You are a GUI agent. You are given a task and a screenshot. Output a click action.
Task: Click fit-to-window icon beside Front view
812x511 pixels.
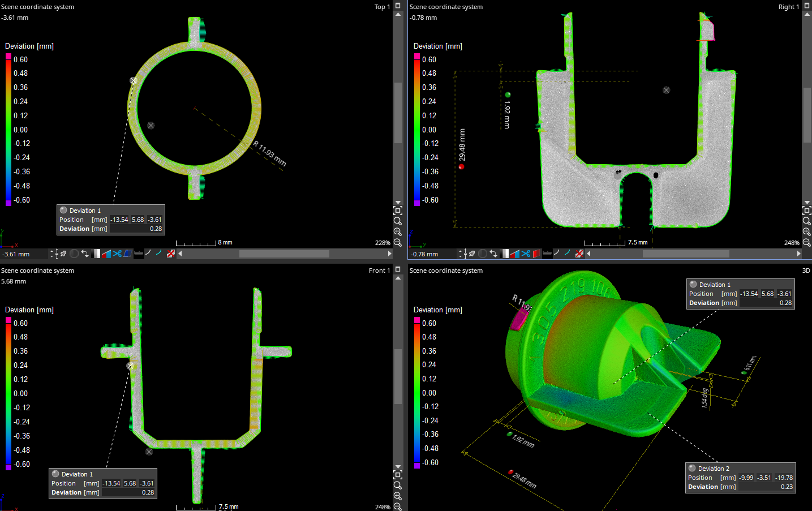pyautogui.click(x=398, y=474)
